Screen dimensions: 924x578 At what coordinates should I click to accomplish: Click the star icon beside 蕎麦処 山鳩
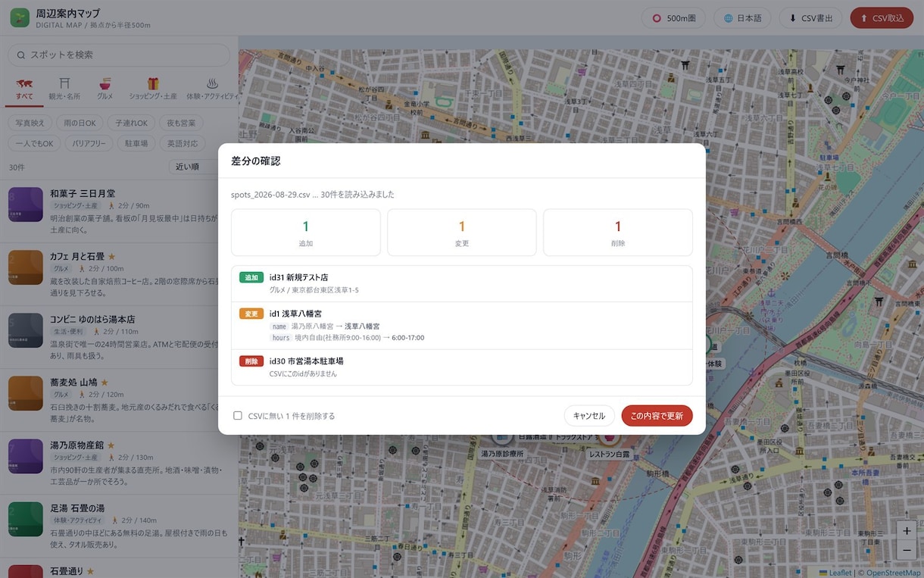coord(105,383)
